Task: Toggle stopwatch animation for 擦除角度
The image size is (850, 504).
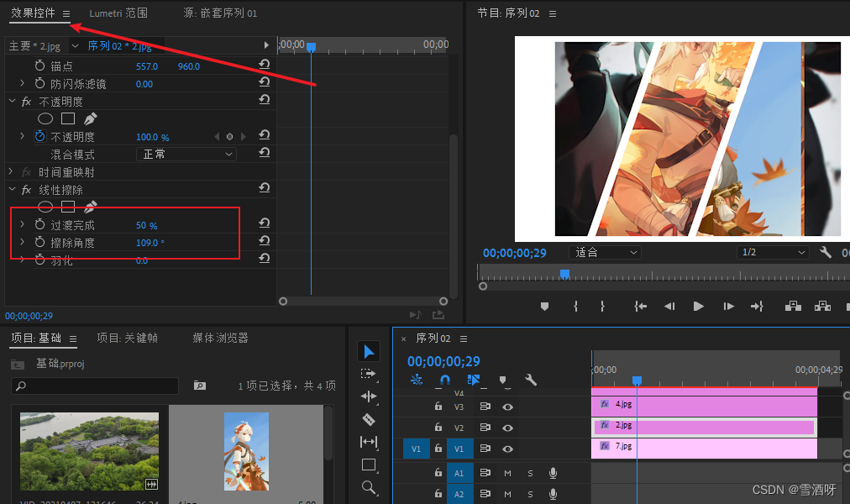Action: point(40,242)
